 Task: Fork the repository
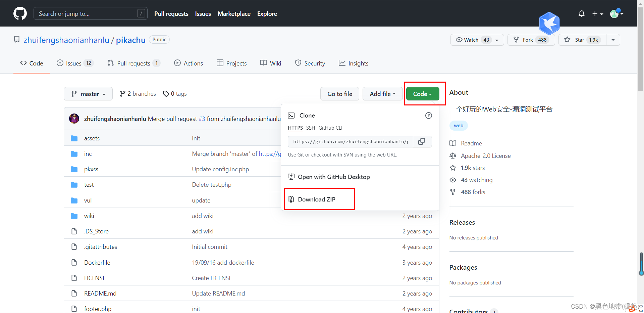click(x=531, y=40)
